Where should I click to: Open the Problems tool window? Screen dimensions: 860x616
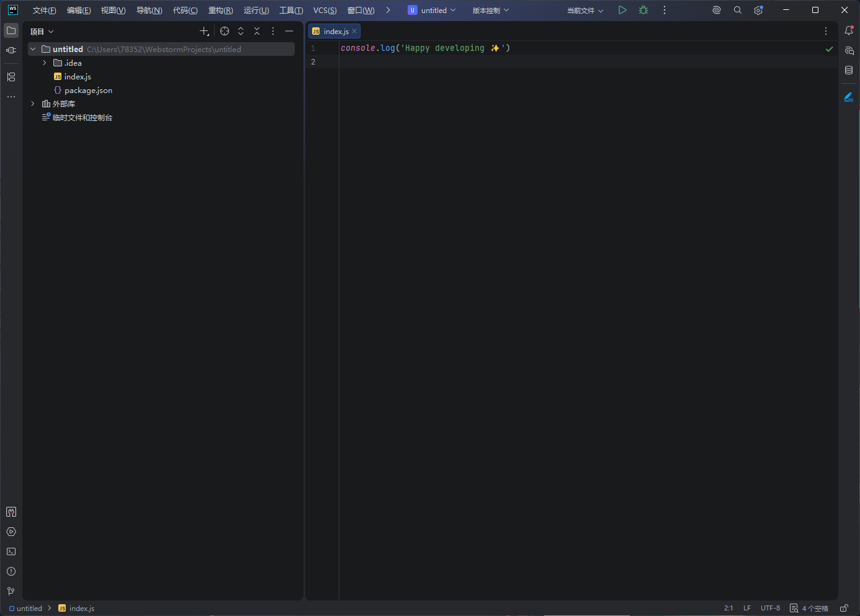11,571
